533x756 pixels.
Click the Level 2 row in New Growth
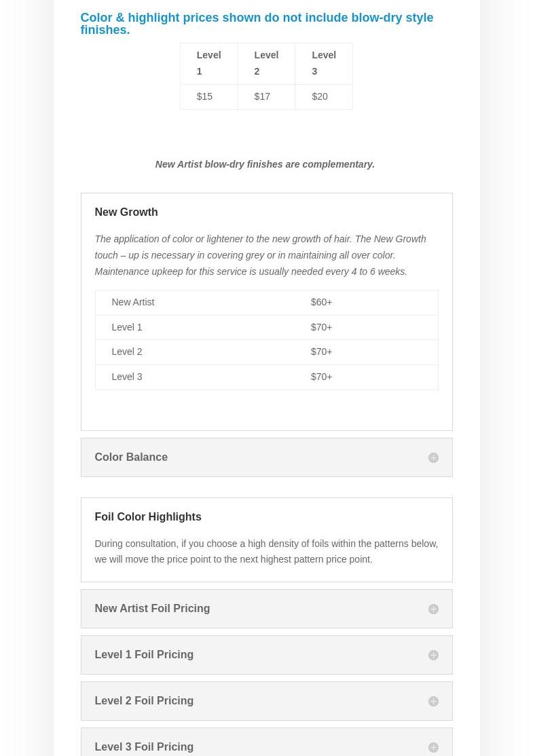coord(266,352)
